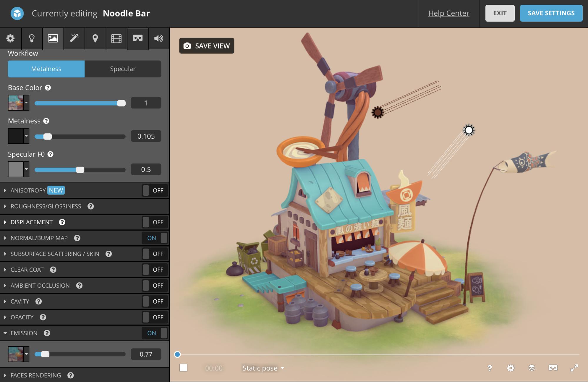The width and height of the screenshot is (588, 382).
Task: Open the model inspector layers icon
Action: click(532, 368)
